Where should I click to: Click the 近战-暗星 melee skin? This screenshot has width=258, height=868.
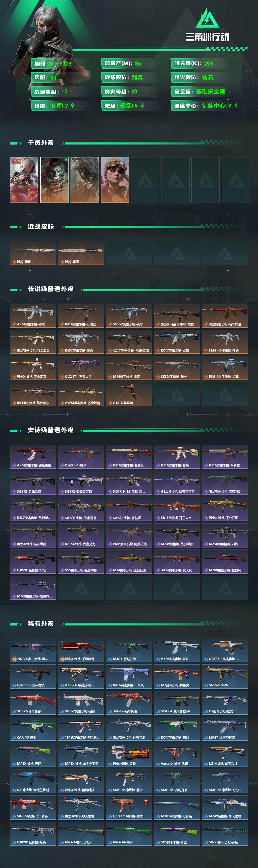click(x=33, y=253)
